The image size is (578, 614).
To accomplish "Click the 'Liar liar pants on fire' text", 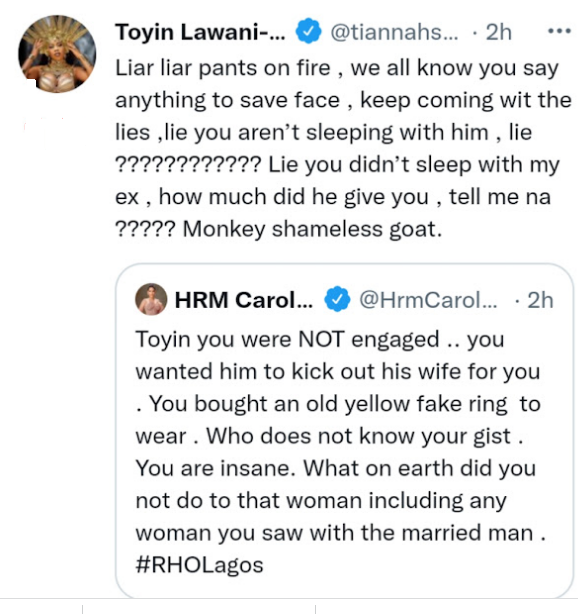I will (x=223, y=68).
